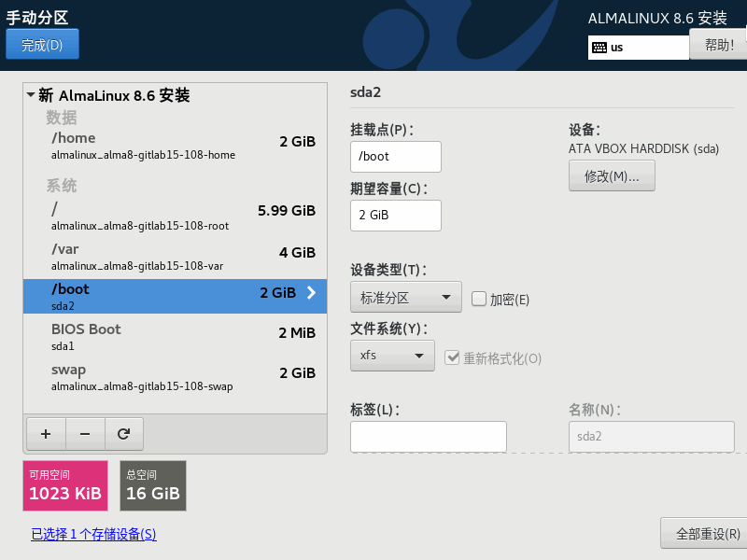747x560 pixels.
Task: Click the 总空间 16 GiB box
Action: 153,485
